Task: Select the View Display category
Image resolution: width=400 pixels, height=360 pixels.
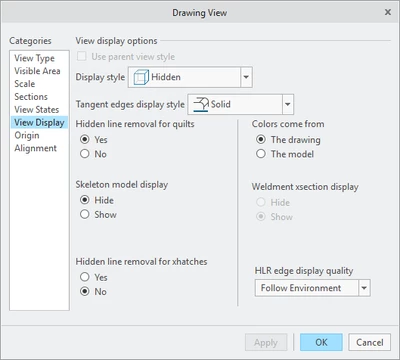Action: click(39, 122)
